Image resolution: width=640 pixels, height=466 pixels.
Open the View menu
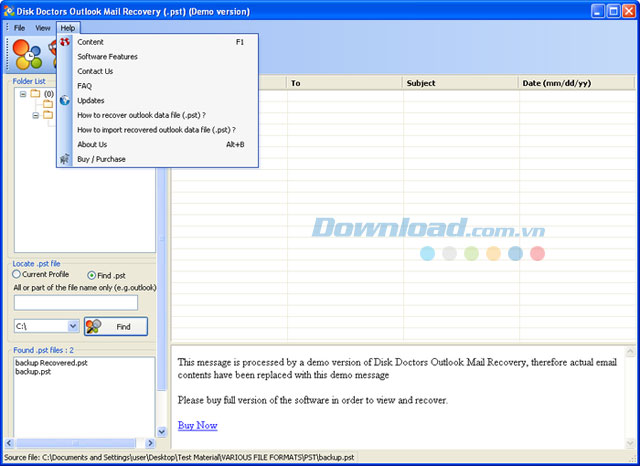pyautogui.click(x=43, y=28)
